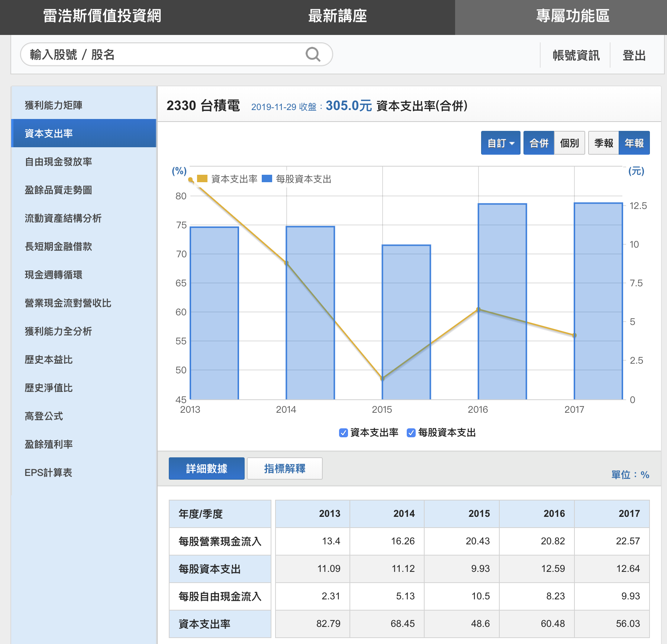Select 自由現金發放率 from sidebar

58,162
